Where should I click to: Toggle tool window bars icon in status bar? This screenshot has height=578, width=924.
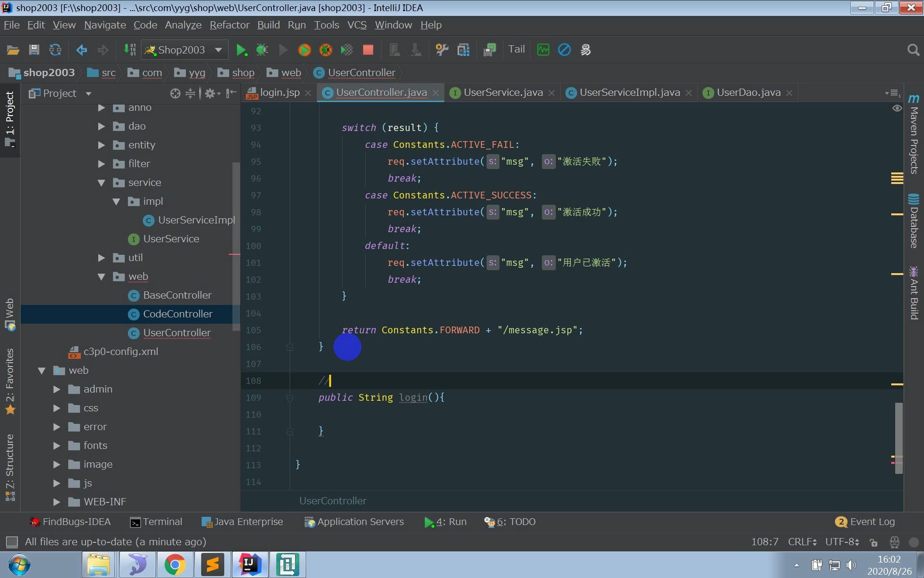(12, 542)
